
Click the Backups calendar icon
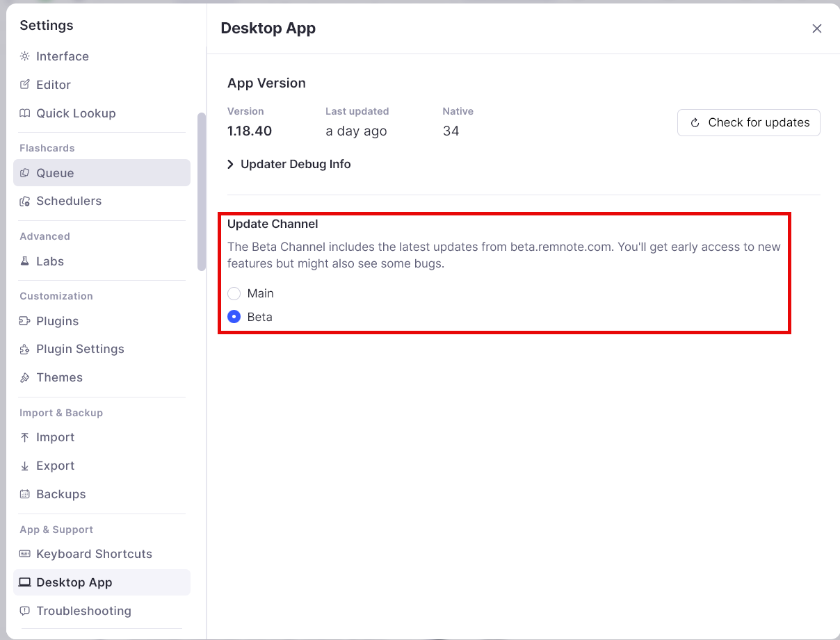click(25, 494)
